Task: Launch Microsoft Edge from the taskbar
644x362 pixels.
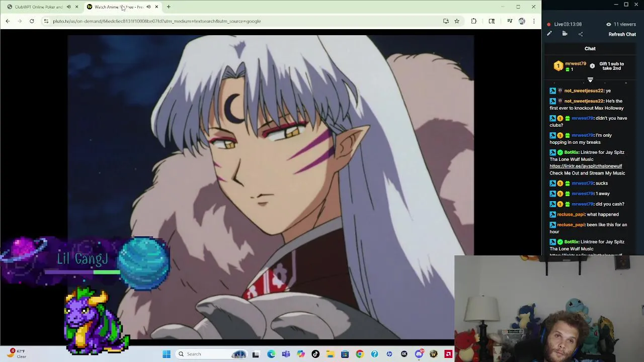Action: [x=271, y=354]
